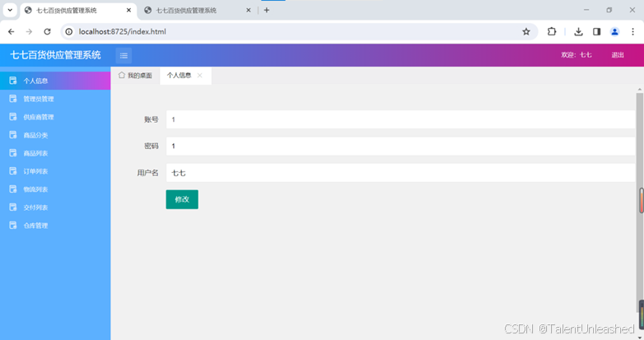644x340 pixels.
Task: Open the Chrome three-dot menu
Action: [x=633, y=31]
